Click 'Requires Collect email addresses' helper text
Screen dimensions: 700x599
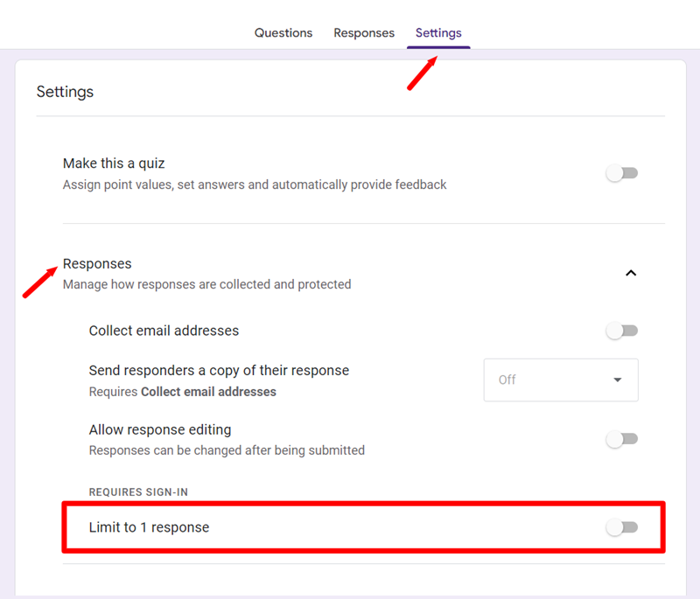tap(182, 392)
